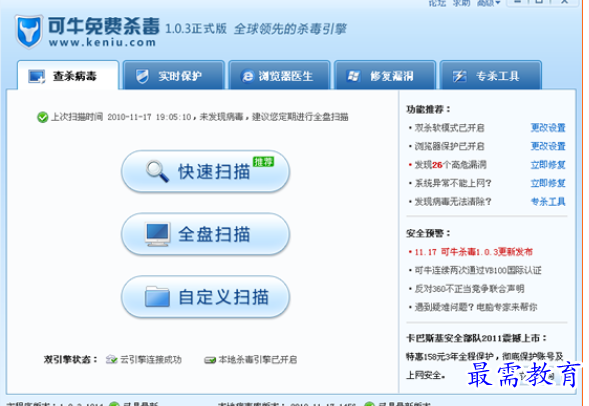The image size is (589, 406).
Task: Click the blue folder icon in 自定义扫描
Action: [157, 297]
